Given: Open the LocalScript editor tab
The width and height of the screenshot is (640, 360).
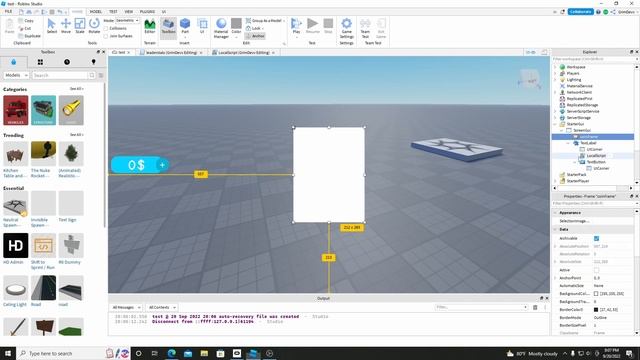Looking at the screenshot, I should [244, 53].
